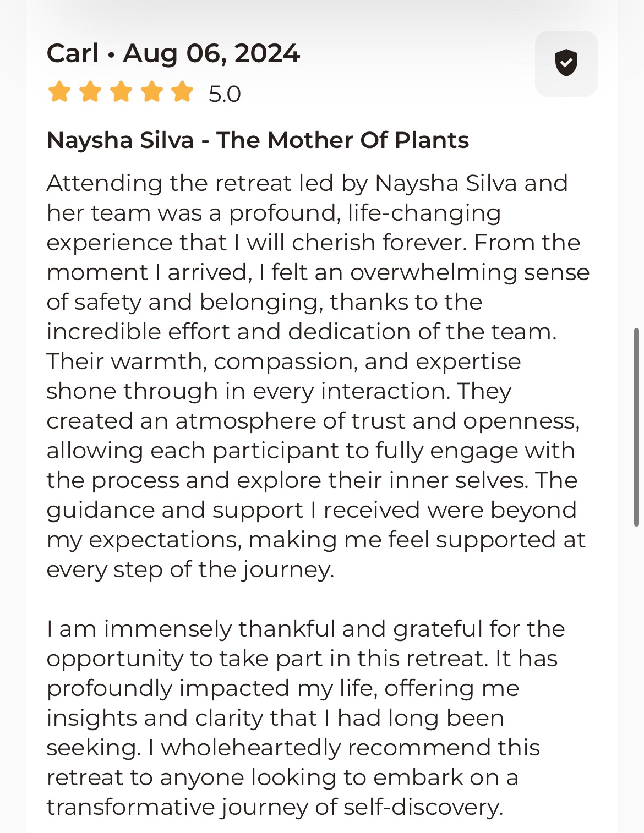Open reviewer Carl's name
Image resolution: width=644 pixels, height=833 pixels.
(x=73, y=53)
